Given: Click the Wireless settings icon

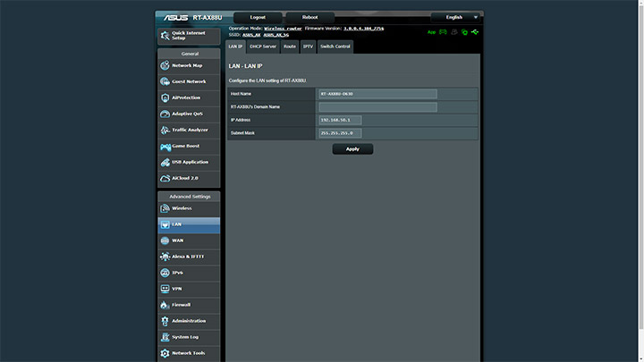Looking at the screenshot, I should tap(165, 208).
